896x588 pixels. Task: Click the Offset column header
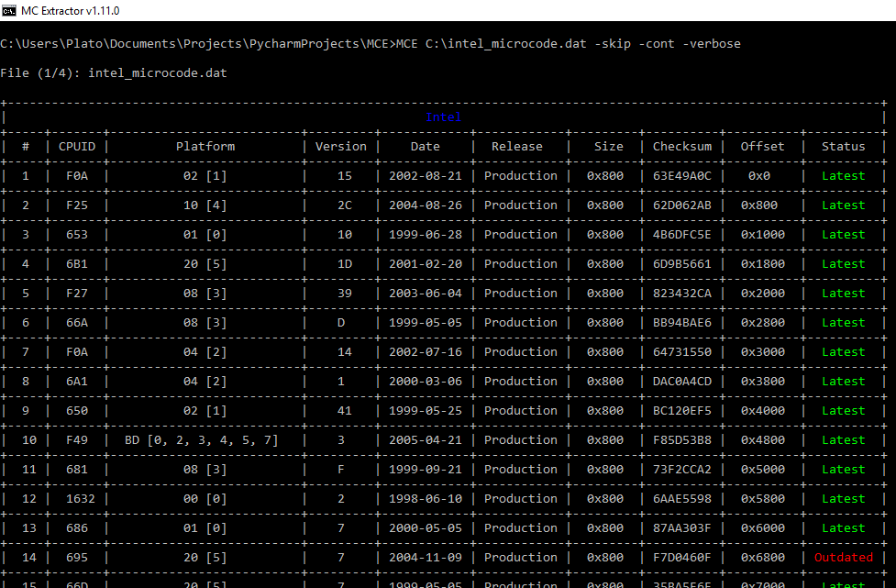pyautogui.click(x=762, y=146)
